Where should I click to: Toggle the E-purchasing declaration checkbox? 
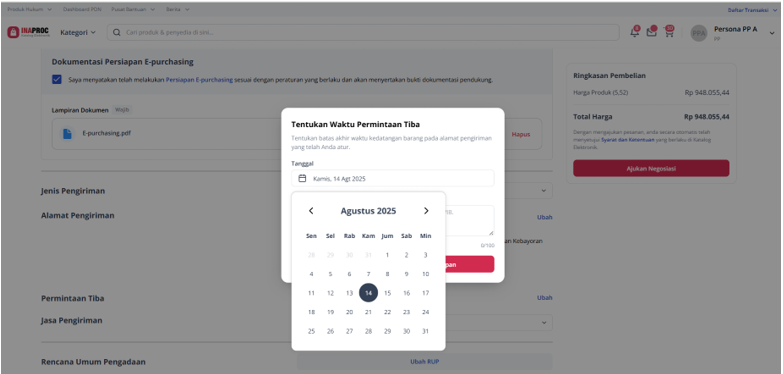(56, 79)
